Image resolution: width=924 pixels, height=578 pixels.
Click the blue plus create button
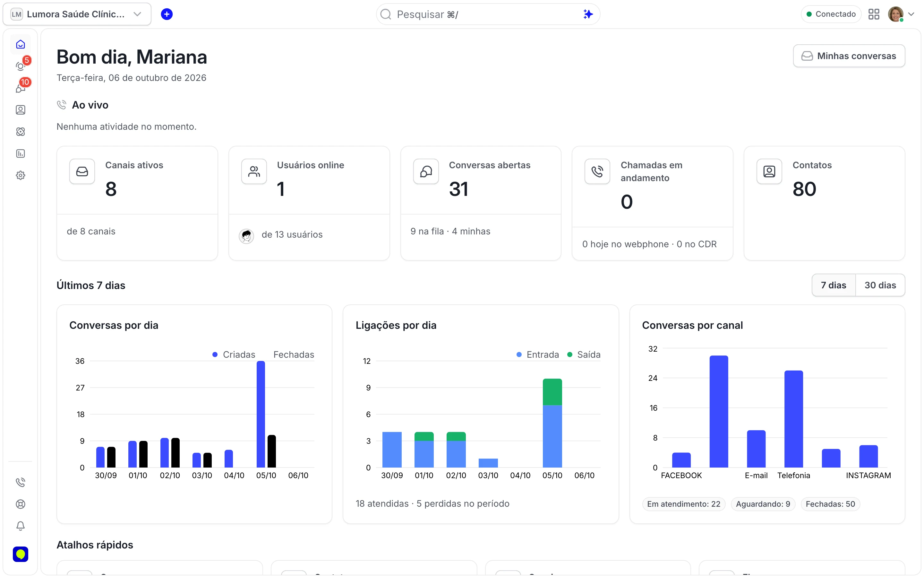point(167,14)
